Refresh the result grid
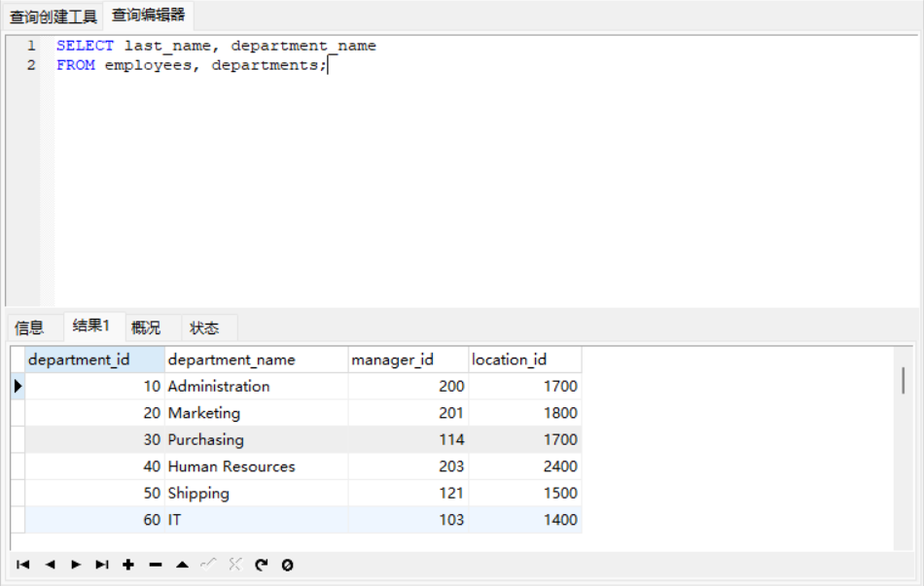The image size is (924, 586). coord(261,565)
